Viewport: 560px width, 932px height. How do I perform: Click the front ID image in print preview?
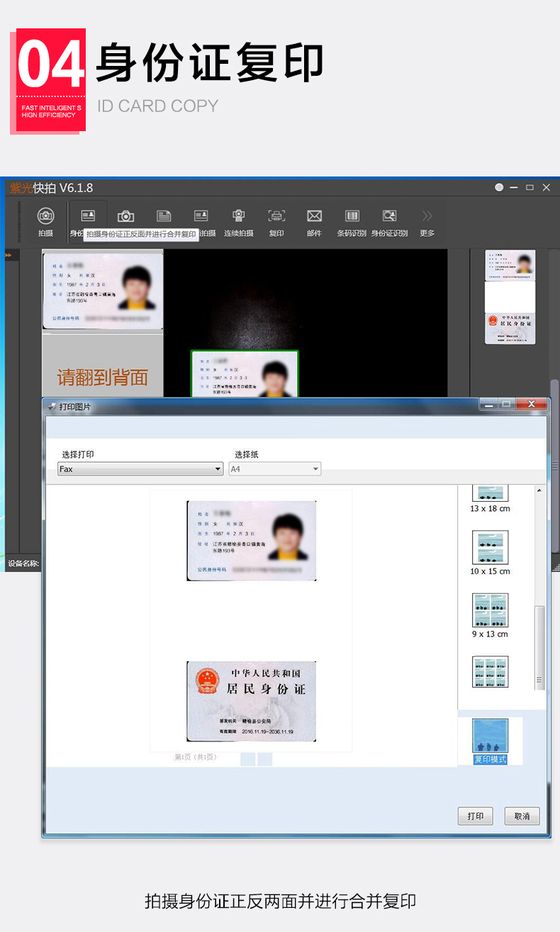(252, 541)
